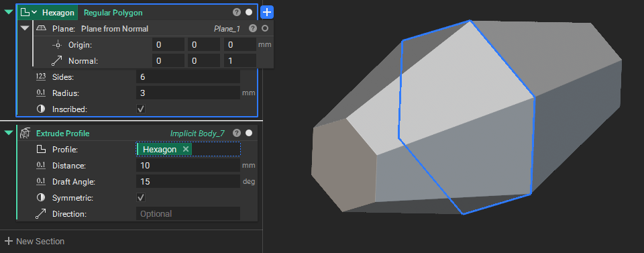Open help for Hexagon block
The width and height of the screenshot is (644, 253).
[x=237, y=12]
